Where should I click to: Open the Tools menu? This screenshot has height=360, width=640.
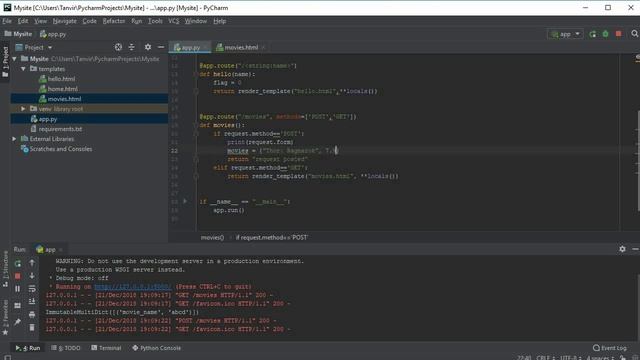(155, 21)
